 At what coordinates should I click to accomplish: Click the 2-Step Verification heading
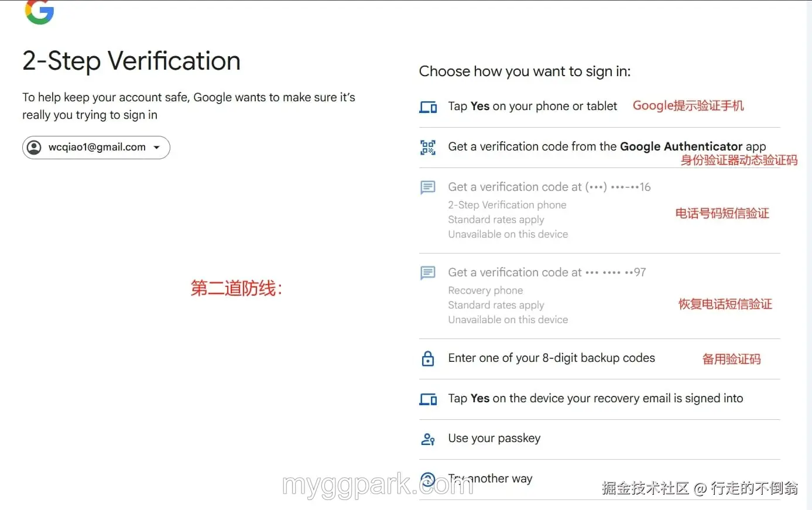point(131,61)
